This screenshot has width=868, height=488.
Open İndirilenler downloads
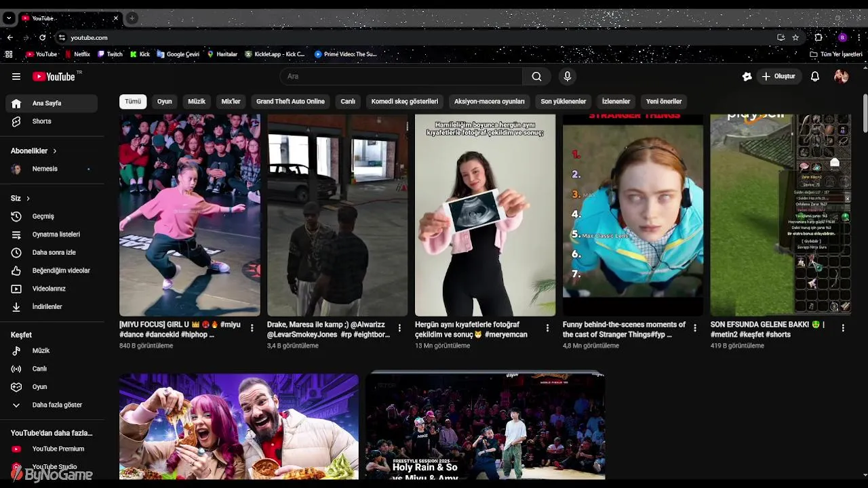(52, 306)
